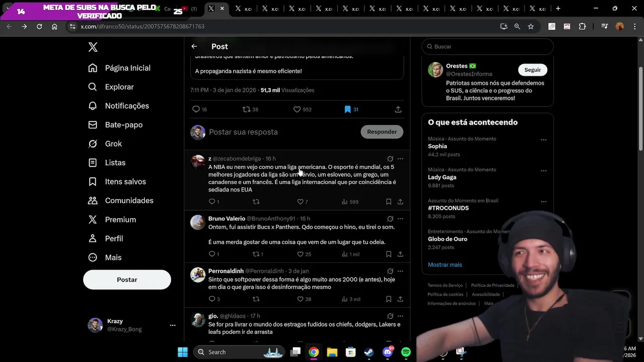
Task: Toggle bookmark on main post (31)
Action: tap(351, 109)
